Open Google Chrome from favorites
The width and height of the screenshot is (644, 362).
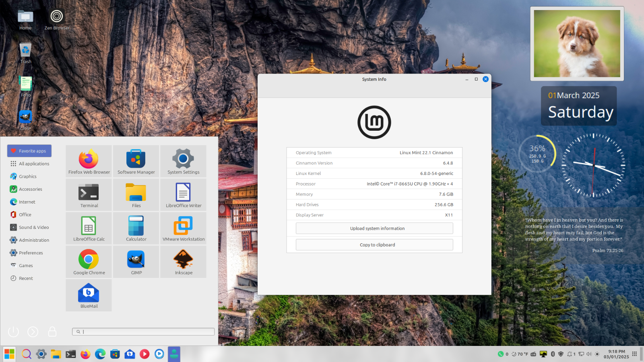point(89,262)
